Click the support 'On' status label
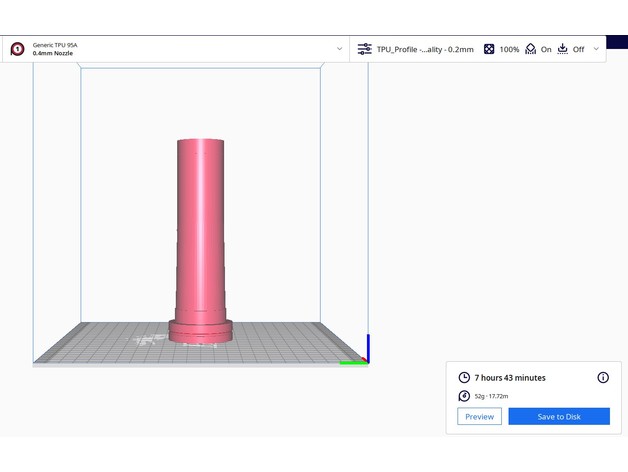The image size is (628, 472). coord(546,49)
